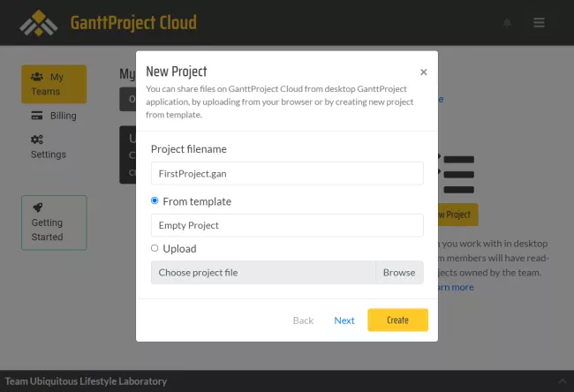574x392 pixels.
Task: Open Settings in the sidebar
Action: (x=49, y=147)
